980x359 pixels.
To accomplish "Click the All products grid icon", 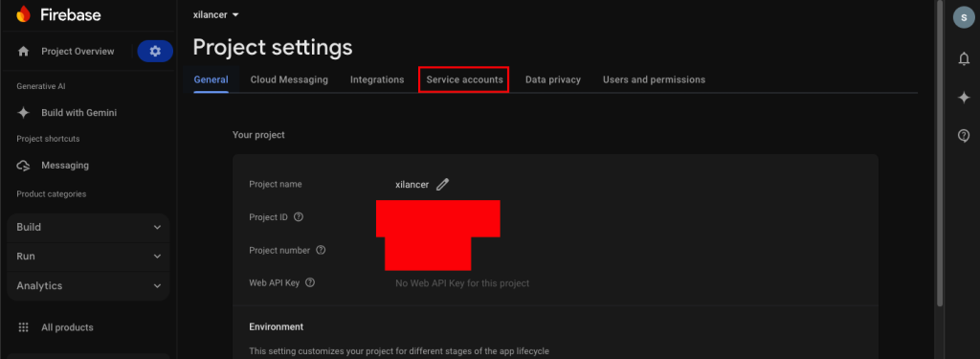I will (24, 327).
